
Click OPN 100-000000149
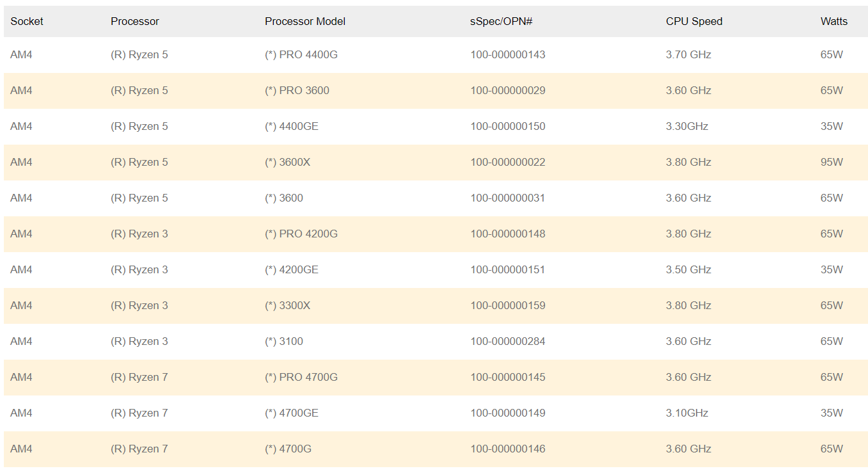[x=508, y=413]
